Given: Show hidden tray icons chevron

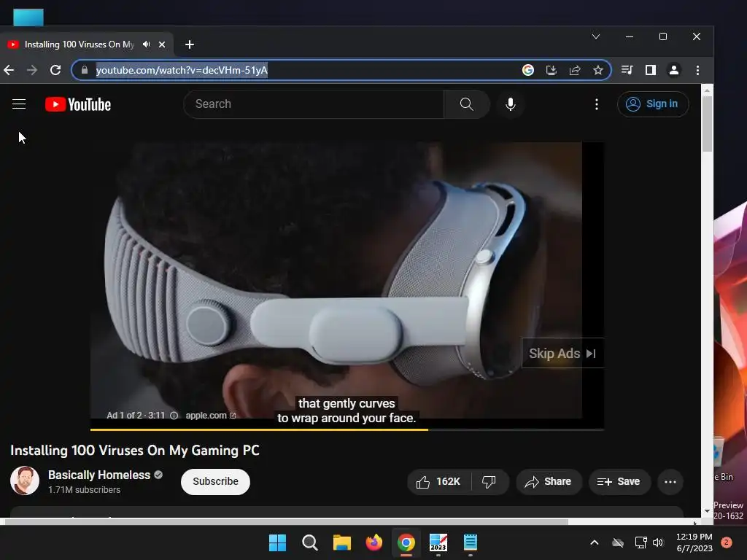Looking at the screenshot, I should pos(594,542).
